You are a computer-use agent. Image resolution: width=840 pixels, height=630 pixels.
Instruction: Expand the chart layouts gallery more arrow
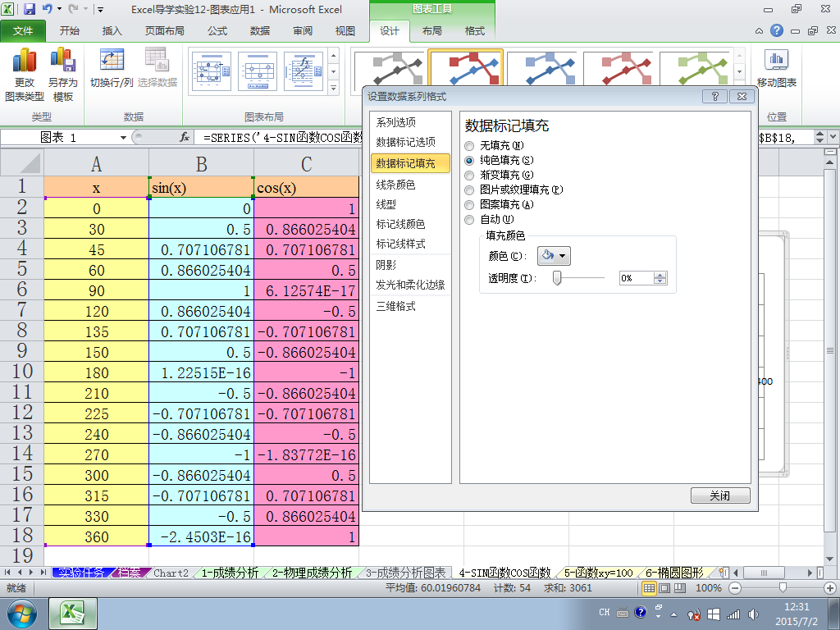pos(334,87)
